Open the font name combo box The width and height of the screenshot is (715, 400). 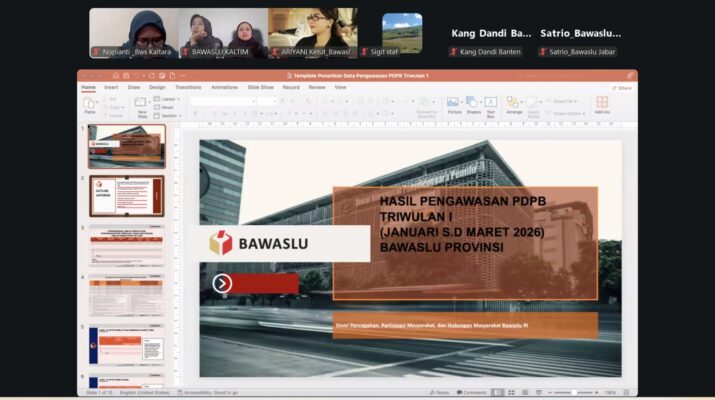221,100
